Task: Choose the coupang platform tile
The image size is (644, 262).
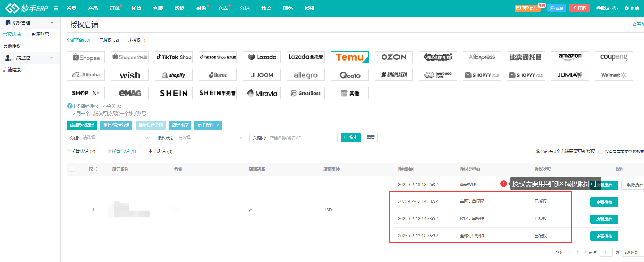Action: [x=614, y=57]
